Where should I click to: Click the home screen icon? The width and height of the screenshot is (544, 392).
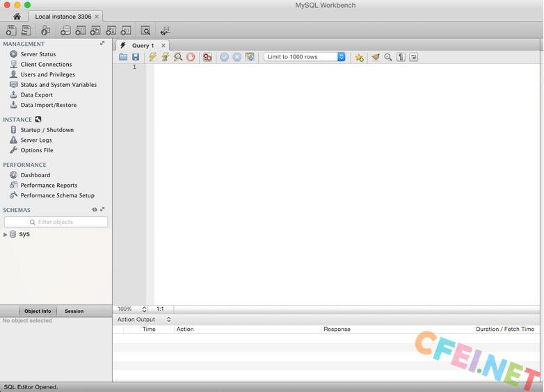coord(17,16)
